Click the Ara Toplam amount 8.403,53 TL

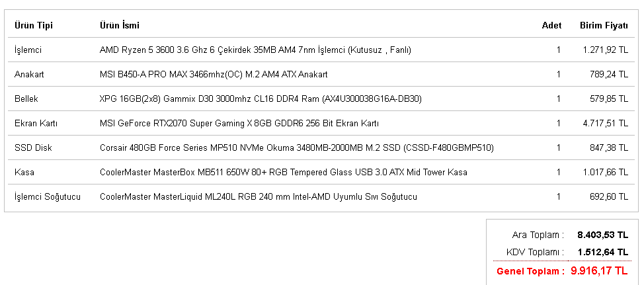pos(602,235)
